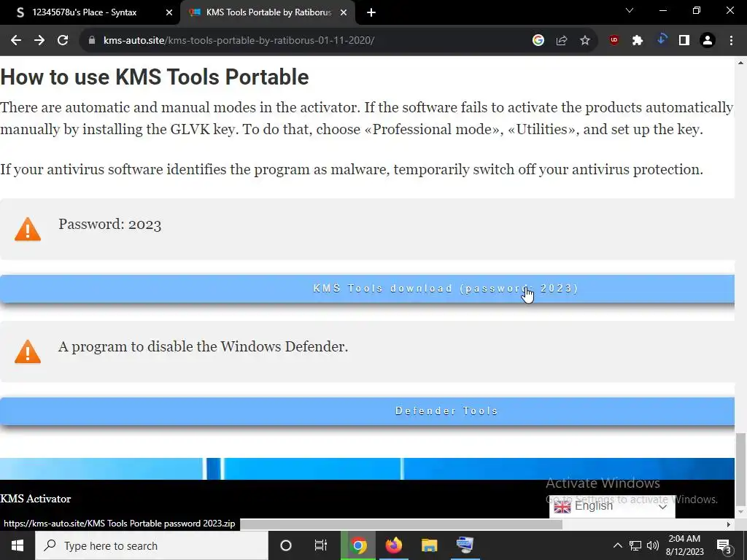Open the clock showing 2:04 AM
747x560 pixels.
point(684,545)
